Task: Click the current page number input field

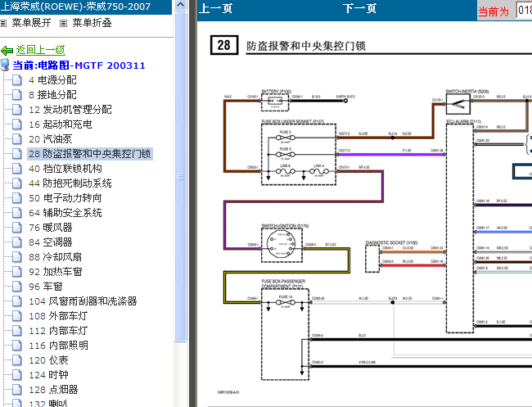Action: click(x=524, y=10)
